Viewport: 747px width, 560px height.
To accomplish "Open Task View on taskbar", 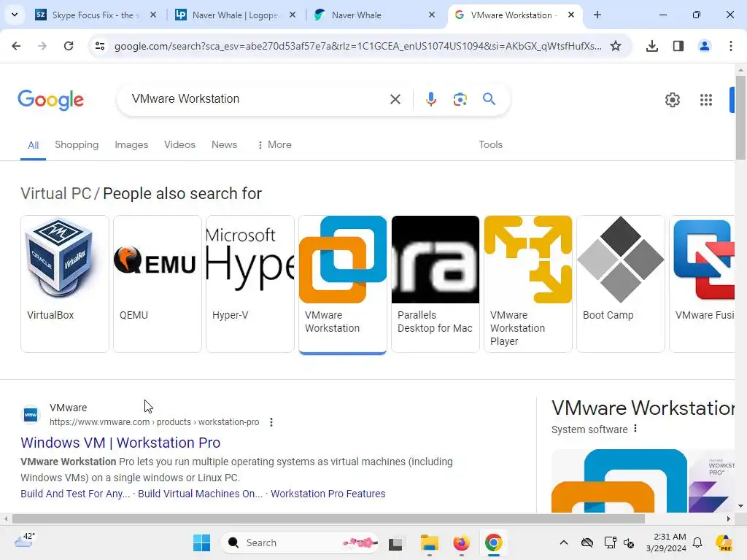I will click(x=395, y=542).
